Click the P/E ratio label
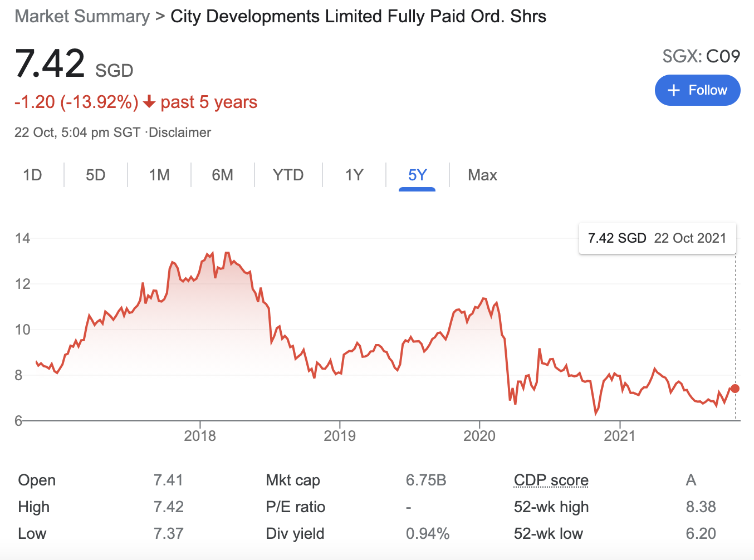 (x=296, y=507)
